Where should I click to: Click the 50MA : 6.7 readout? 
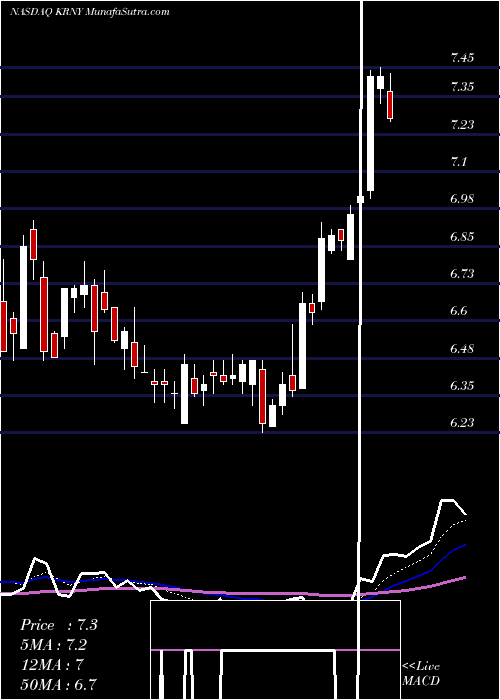(58, 683)
